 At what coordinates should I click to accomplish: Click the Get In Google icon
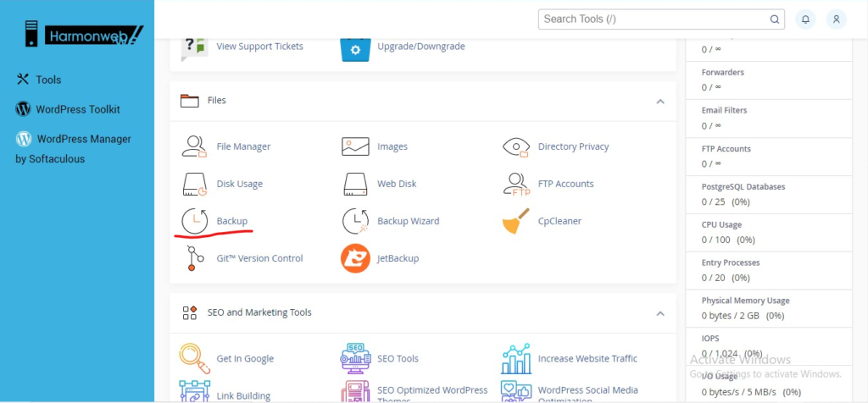(194, 358)
